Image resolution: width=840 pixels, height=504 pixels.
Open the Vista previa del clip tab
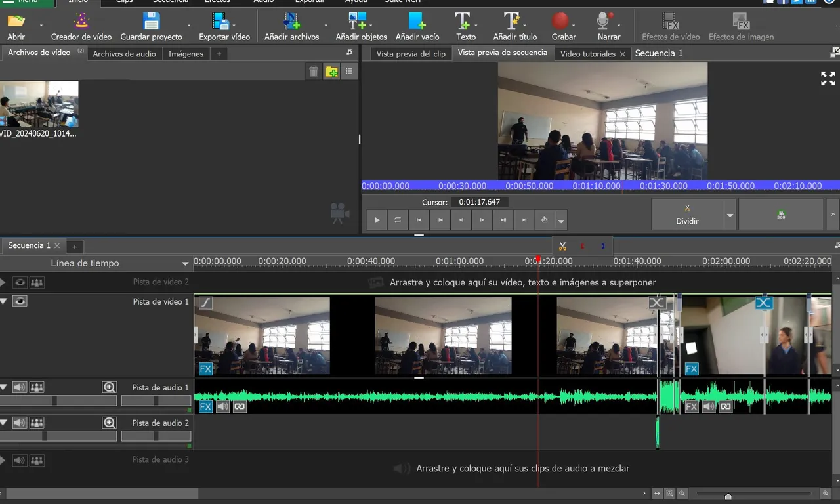coord(411,54)
